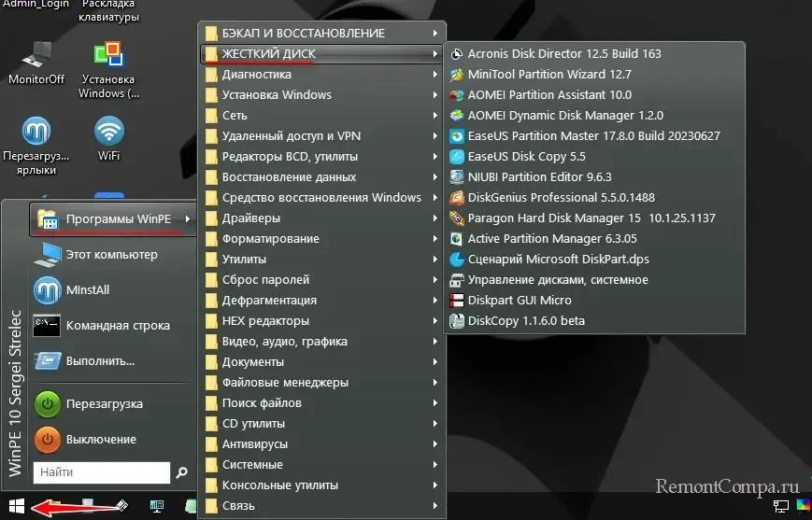Click the DiskGenius Professional icon
The width and height of the screenshot is (812, 520).
(x=457, y=198)
